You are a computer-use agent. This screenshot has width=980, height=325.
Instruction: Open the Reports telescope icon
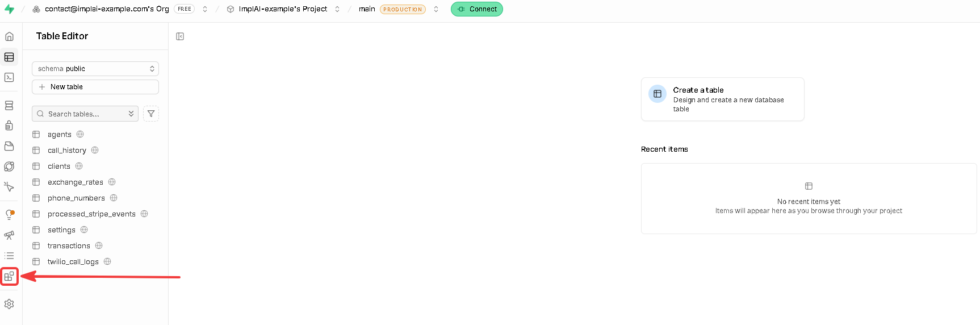[x=9, y=235]
